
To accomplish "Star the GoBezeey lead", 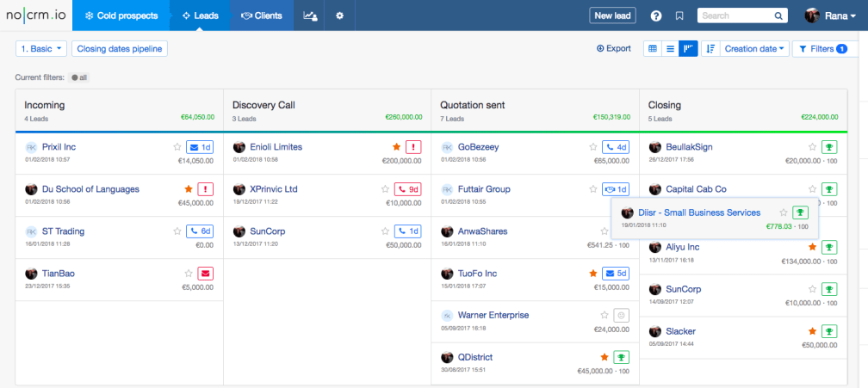I will click(x=593, y=147).
